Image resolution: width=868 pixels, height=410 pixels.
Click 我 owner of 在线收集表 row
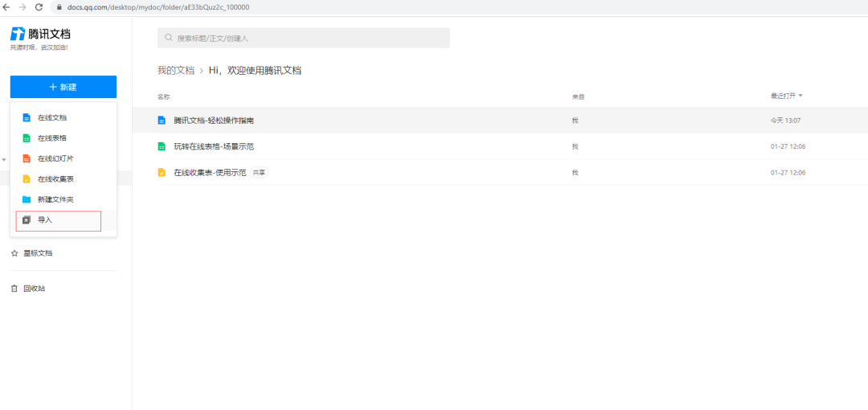(575, 172)
